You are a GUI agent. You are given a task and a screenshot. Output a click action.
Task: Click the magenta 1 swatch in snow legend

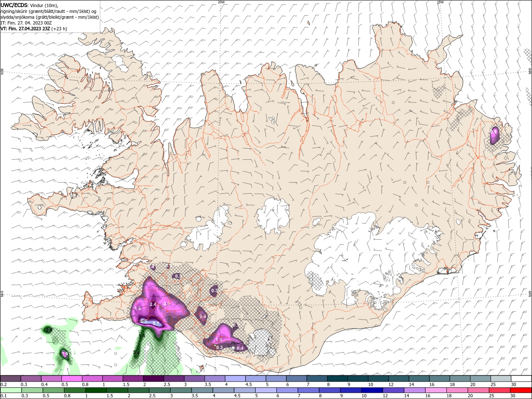click(x=112, y=379)
